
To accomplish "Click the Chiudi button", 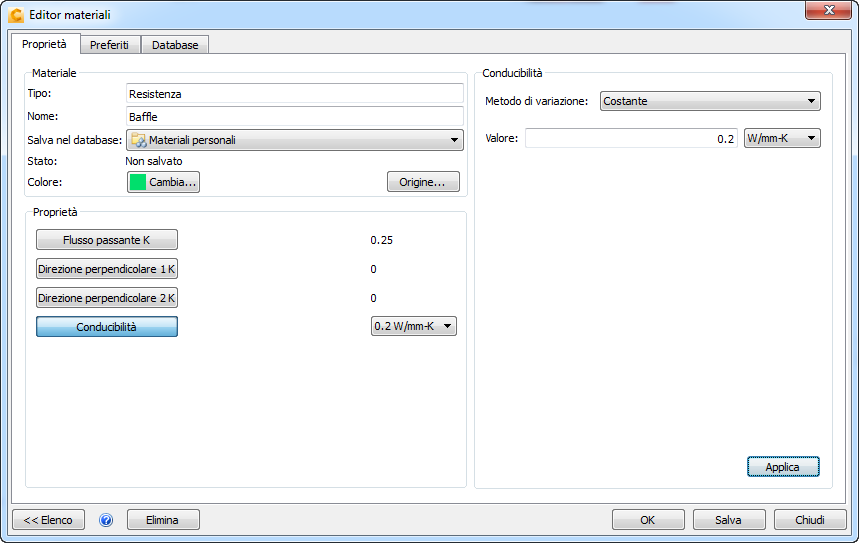I will tap(810, 520).
